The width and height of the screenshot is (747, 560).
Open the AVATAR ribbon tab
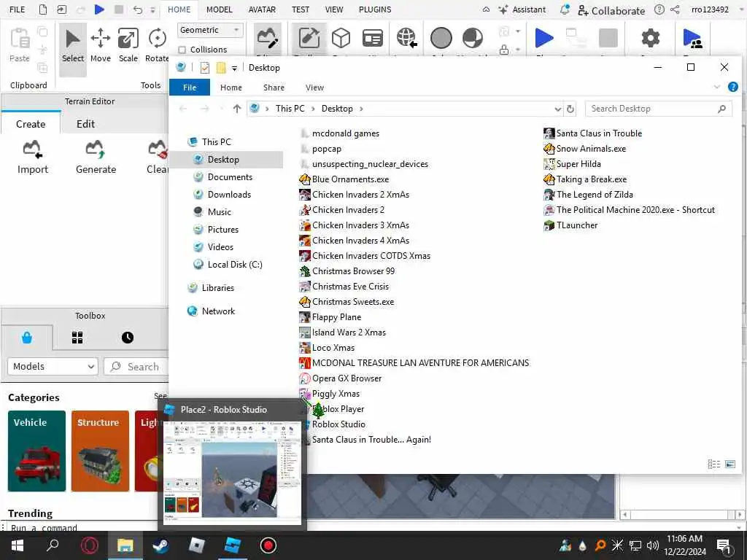tap(262, 9)
